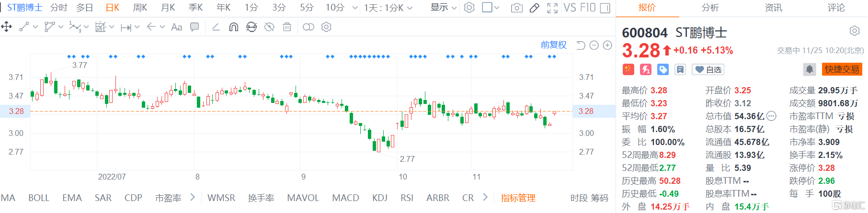
Task: Show more sub-indicators arrow after CR
Action: 485,197
